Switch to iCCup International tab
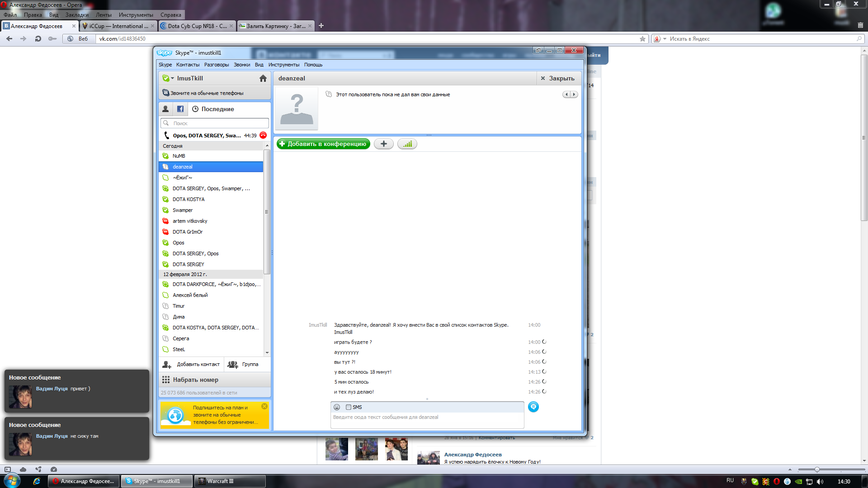868x488 pixels. click(x=118, y=26)
